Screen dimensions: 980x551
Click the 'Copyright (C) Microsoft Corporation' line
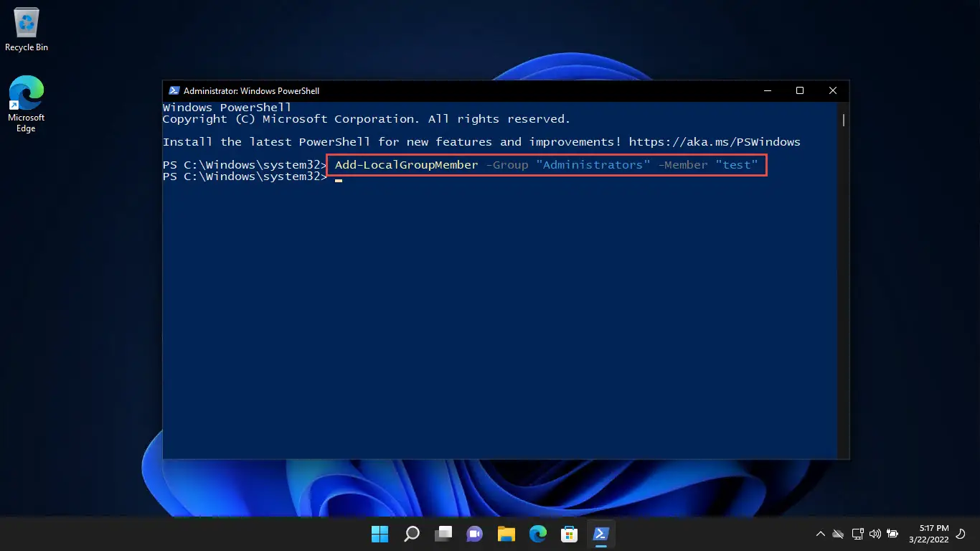(367, 119)
